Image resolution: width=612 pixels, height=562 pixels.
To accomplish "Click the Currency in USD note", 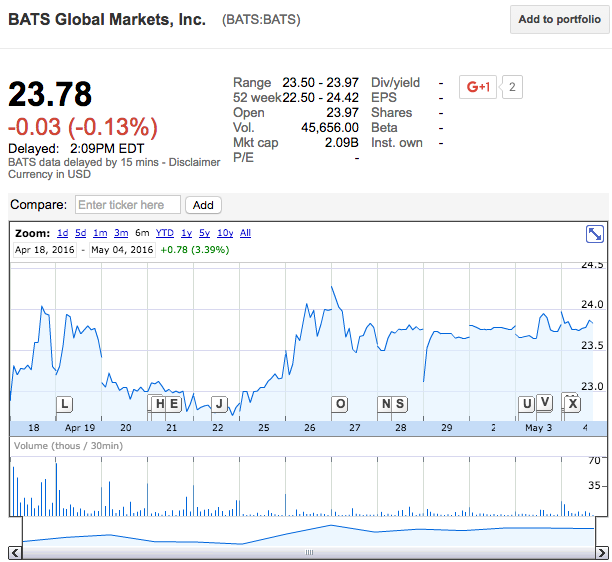I will point(50,174).
